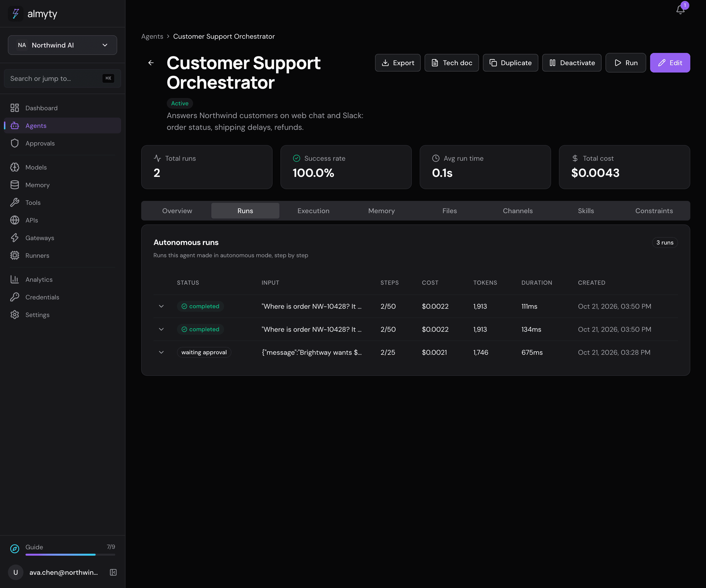Click the 111ms duration cell
706x588 pixels.
click(x=529, y=306)
